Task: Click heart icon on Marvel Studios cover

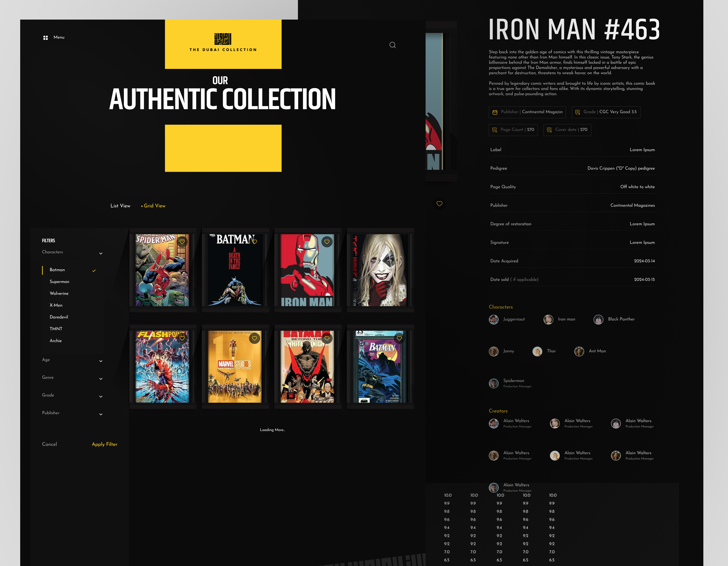Action: point(254,338)
